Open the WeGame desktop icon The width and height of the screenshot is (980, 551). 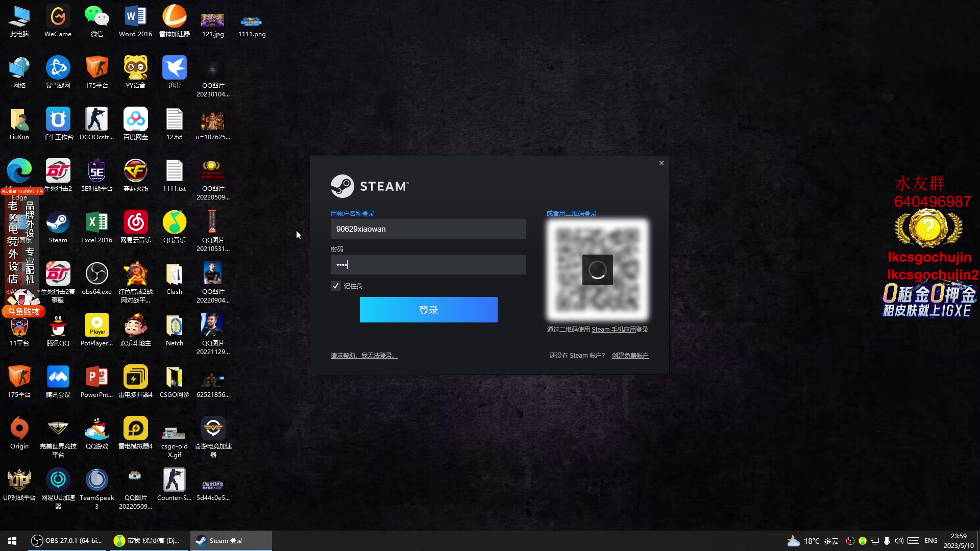pyautogui.click(x=58, y=21)
